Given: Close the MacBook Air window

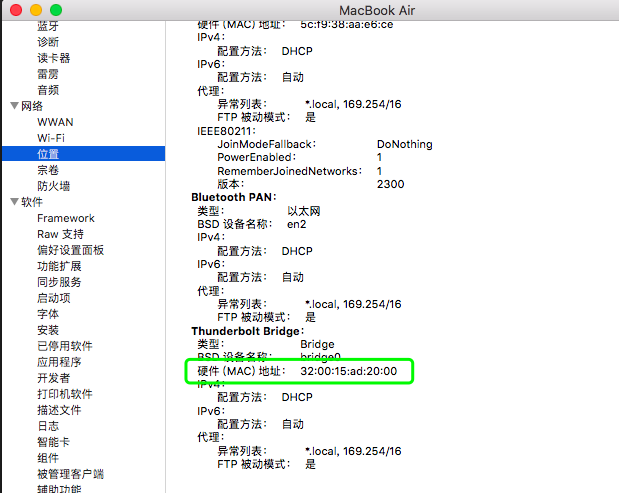Looking at the screenshot, I should [16, 10].
